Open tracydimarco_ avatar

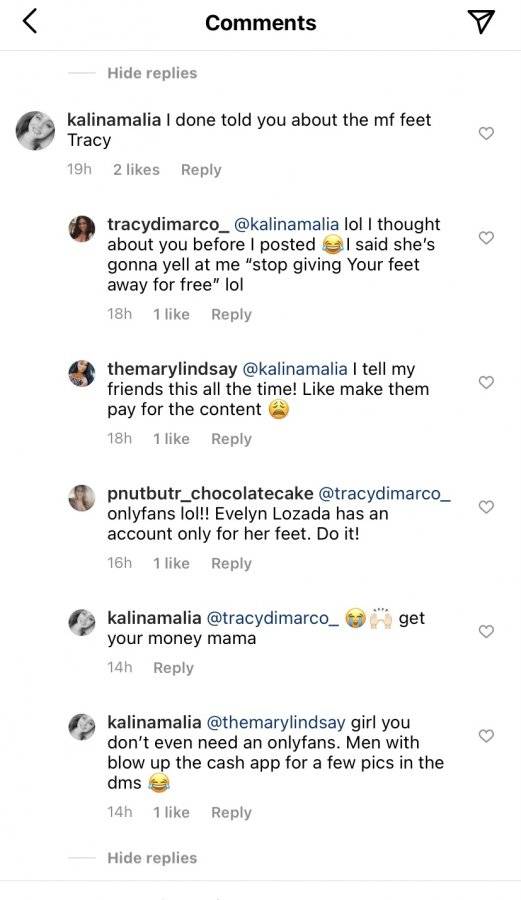click(x=82, y=228)
